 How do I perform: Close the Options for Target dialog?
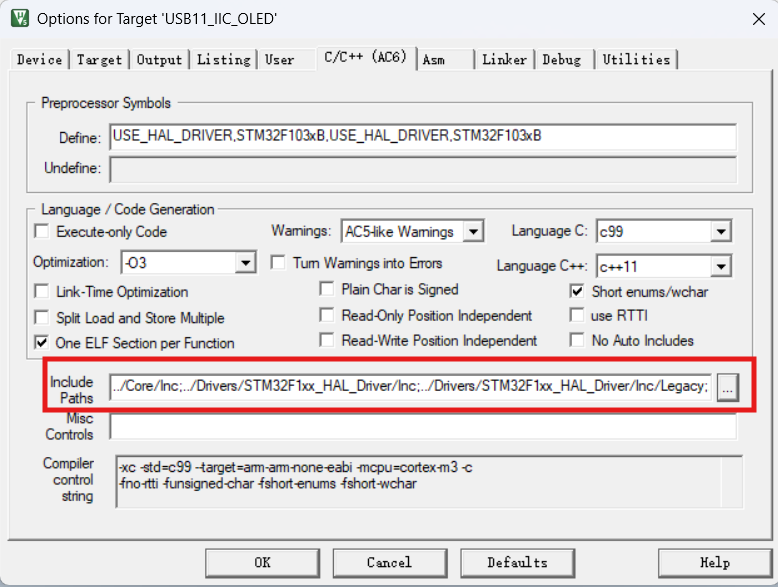pyautogui.click(x=758, y=19)
